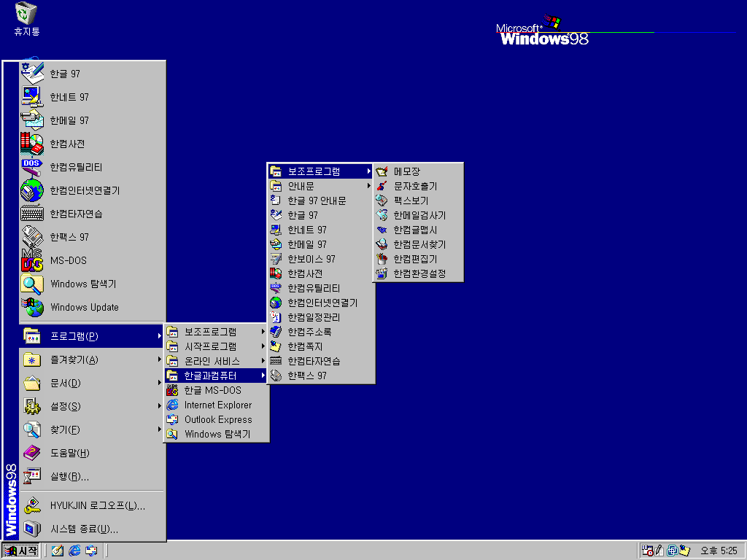Image resolution: width=747 pixels, height=560 pixels.
Task: Open 한메일 97 in 한글과컴퓨터 submenu
Action: tap(321, 244)
